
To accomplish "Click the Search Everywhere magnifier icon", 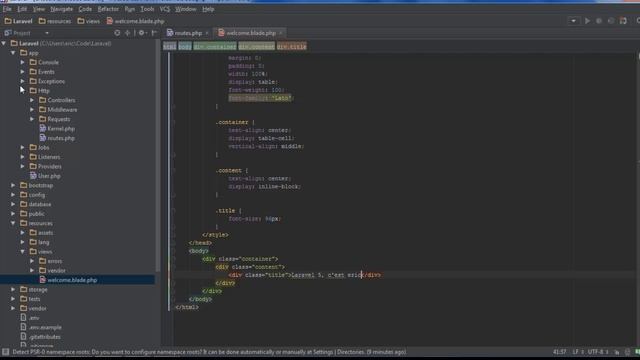I will pos(638,21).
